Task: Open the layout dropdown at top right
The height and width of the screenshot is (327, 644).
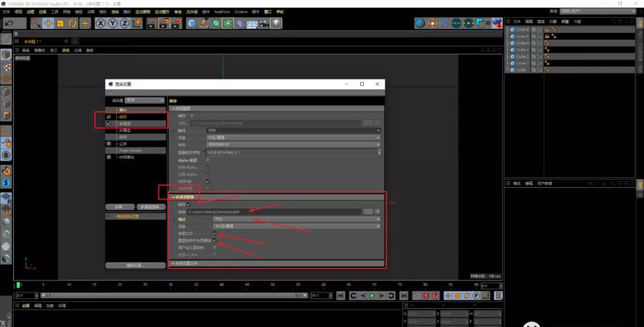Action: coord(598,11)
